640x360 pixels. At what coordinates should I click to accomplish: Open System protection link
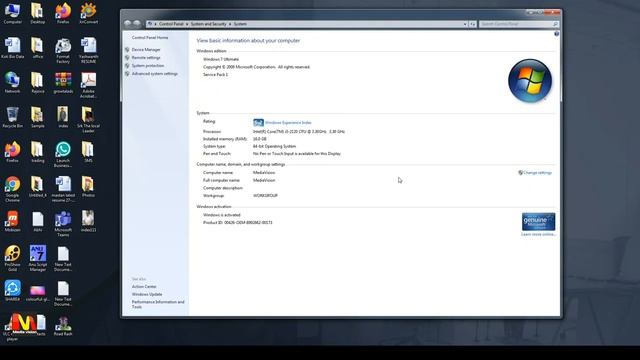point(148,65)
